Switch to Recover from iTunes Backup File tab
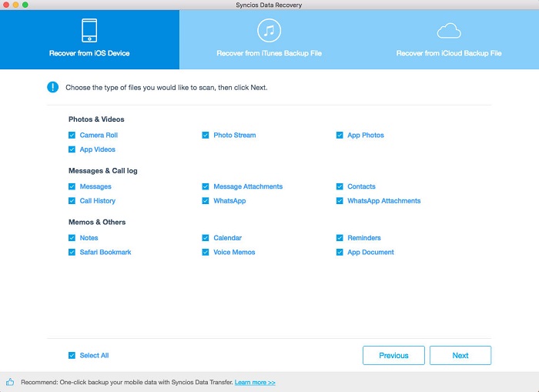This screenshot has width=539, height=392. click(x=269, y=39)
